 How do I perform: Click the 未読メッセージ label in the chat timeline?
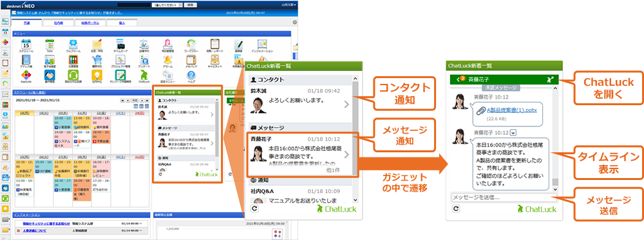(x=500, y=88)
